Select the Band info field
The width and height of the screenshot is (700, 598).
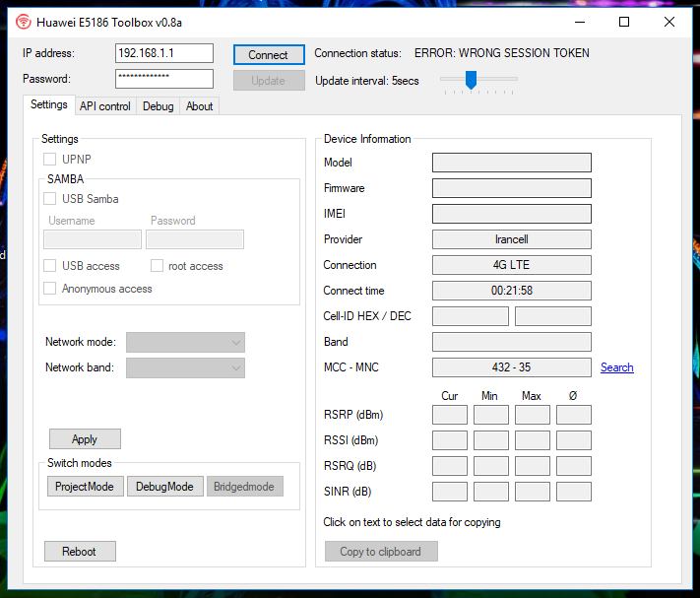512,342
